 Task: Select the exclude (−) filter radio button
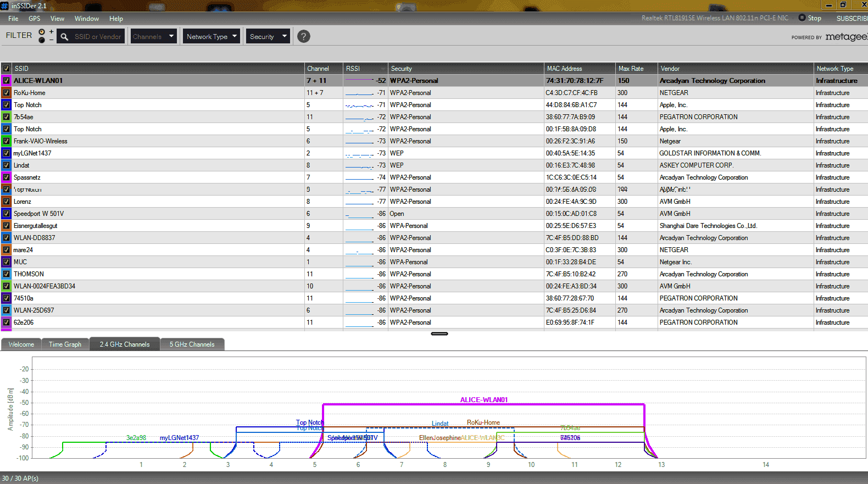tap(42, 40)
